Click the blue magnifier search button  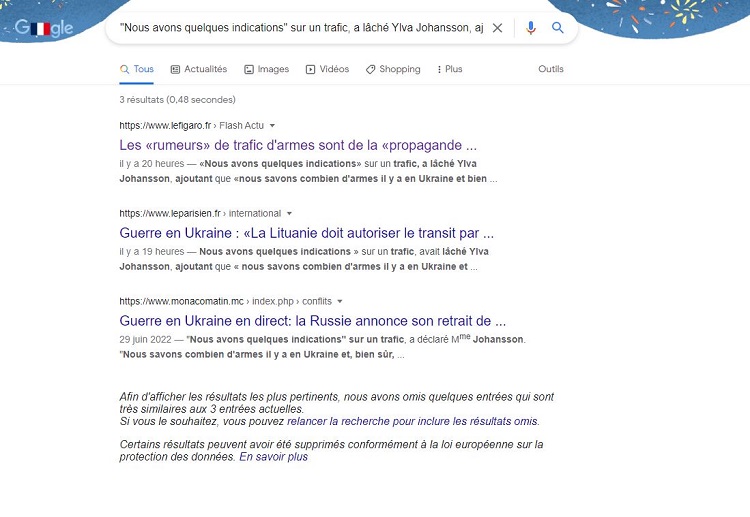click(558, 28)
